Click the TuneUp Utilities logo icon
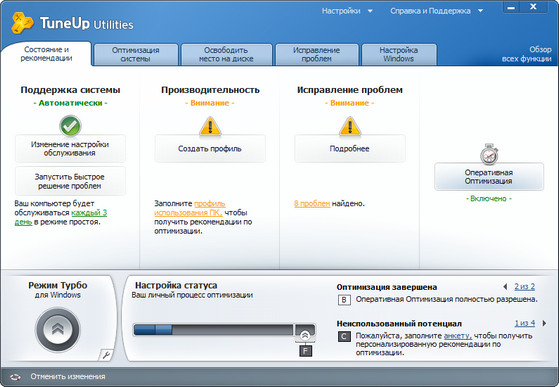The width and height of the screenshot is (559, 387). pos(22,23)
